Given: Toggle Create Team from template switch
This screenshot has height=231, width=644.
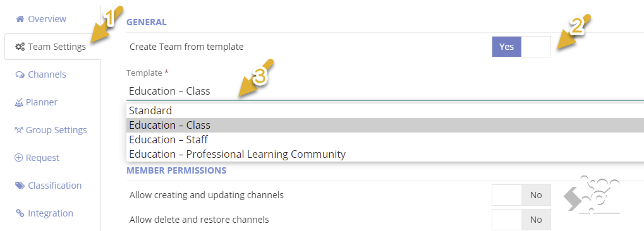Looking at the screenshot, I should point(521,47).
